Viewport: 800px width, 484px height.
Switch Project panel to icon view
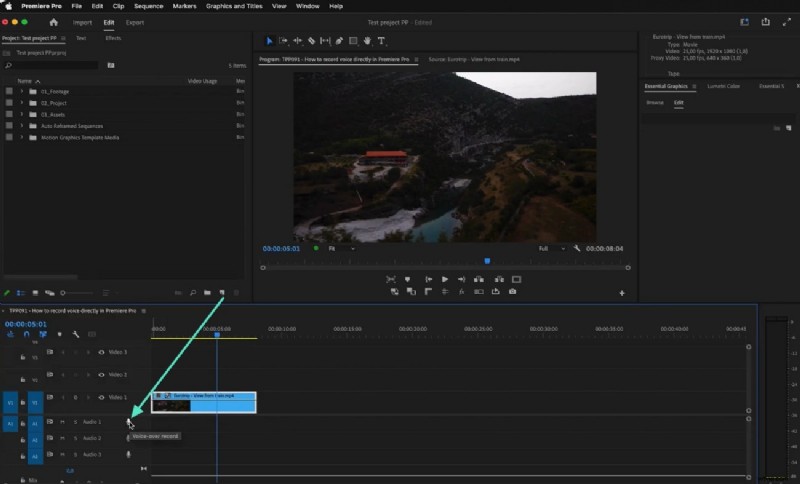coord(35,293)
